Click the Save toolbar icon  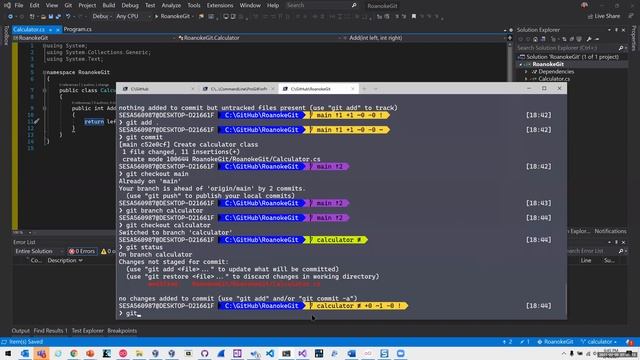(51, 16)
